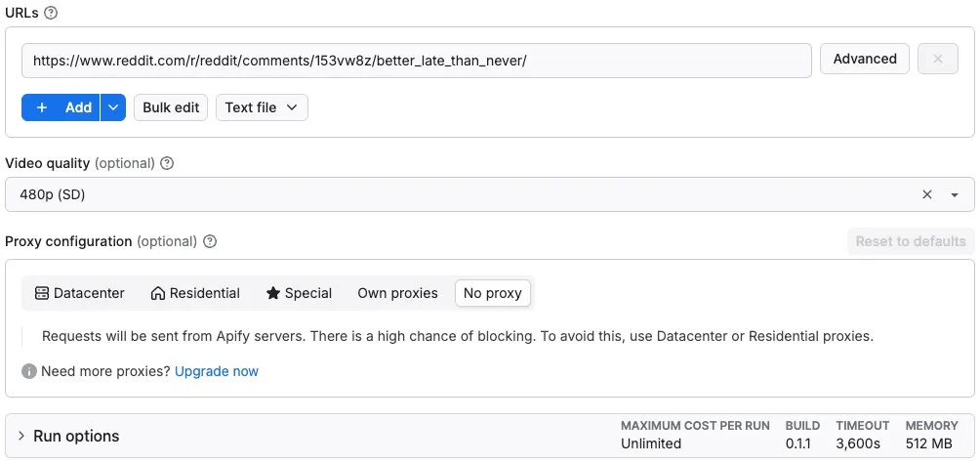Image resolution: width=980 pixels, height=464 pixels.
Task: Open Bulk edit for URLs
Action: point(171,107)
